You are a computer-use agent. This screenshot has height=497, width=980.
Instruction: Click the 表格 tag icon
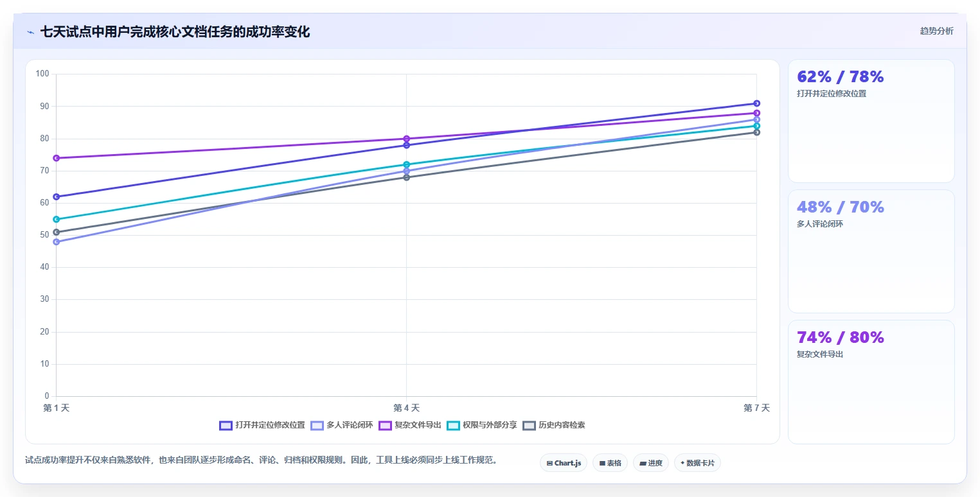(x=602, y=463)
